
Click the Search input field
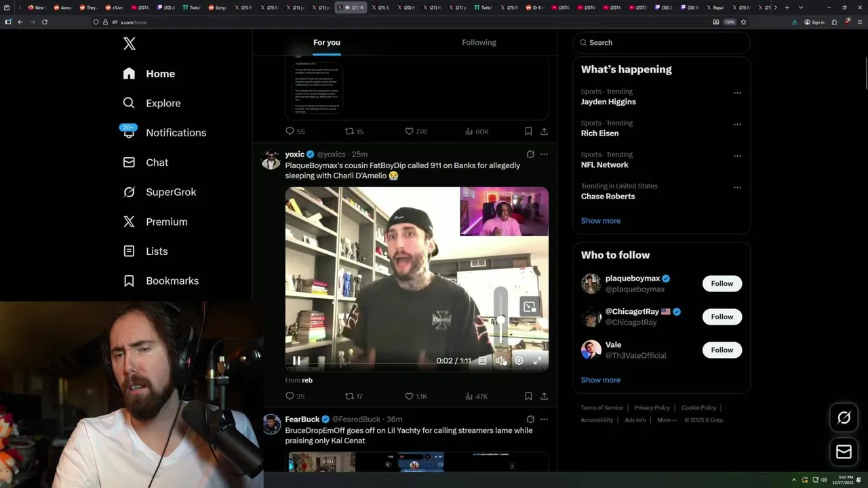point(661,43)
